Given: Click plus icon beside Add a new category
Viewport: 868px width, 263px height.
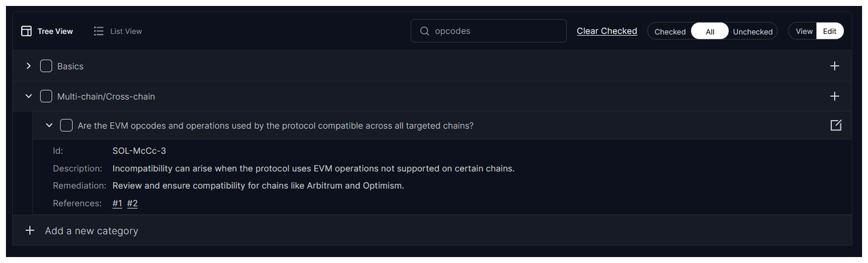Looking at the screenshot, I should pyautogui.click(x=30, y=230).
